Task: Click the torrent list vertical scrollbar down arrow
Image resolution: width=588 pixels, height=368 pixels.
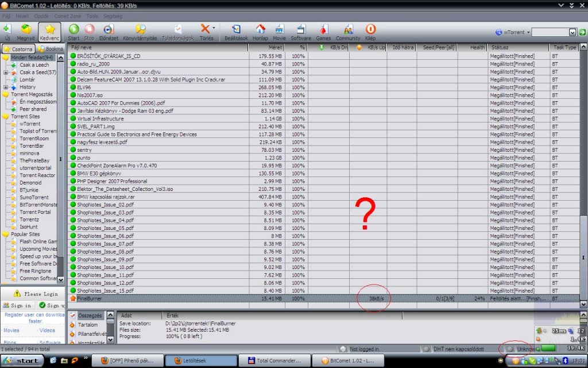Action: [583, 304]
